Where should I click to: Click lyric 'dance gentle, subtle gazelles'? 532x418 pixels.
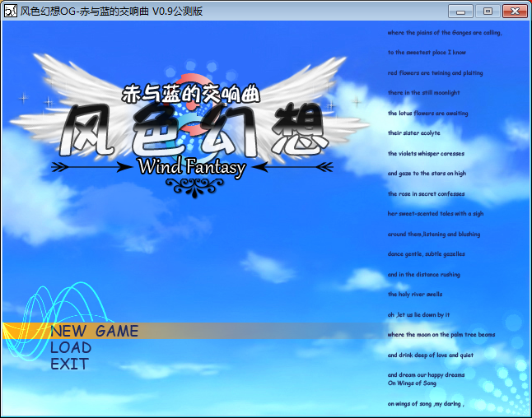coord(426,254)
